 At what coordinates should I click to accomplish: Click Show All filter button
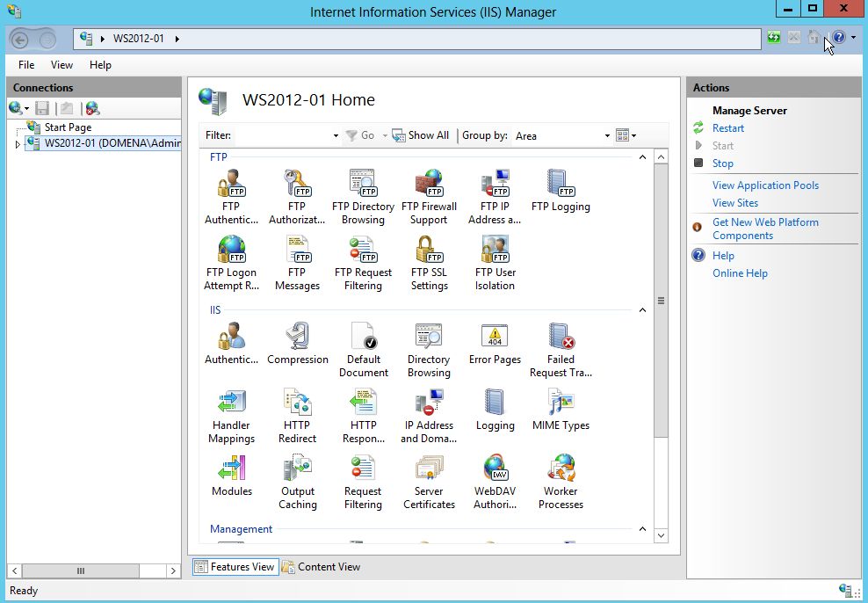coord(421,135)
